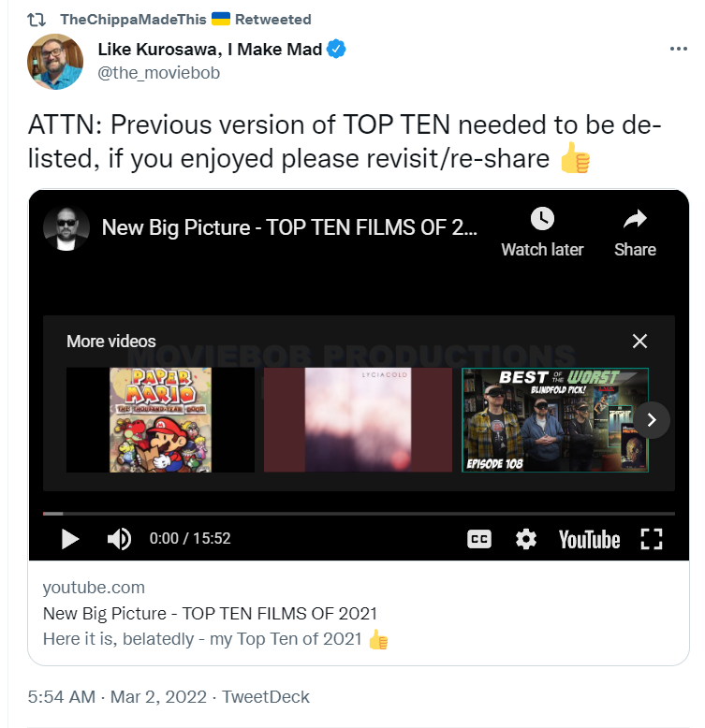
Task: Open youtube.com link card title
Action: 210,613
